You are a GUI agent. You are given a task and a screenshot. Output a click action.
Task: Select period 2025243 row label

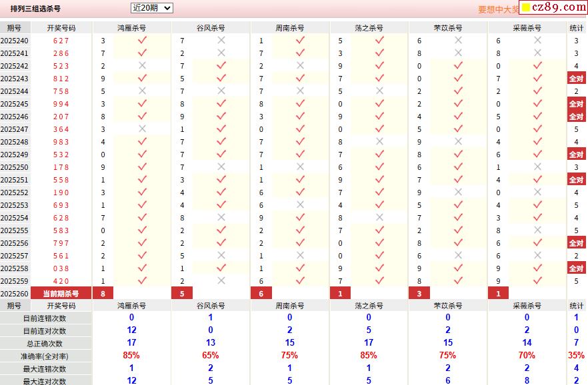coord(14,79)
